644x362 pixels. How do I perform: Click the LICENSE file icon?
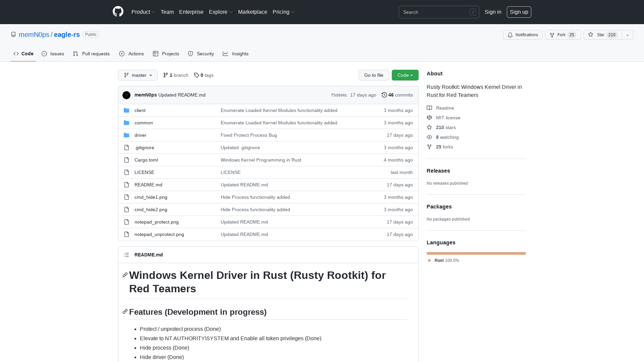pos(126,172)
